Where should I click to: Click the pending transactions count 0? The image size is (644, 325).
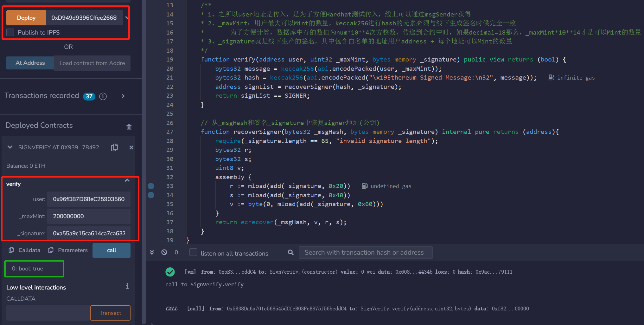point(176,252)
